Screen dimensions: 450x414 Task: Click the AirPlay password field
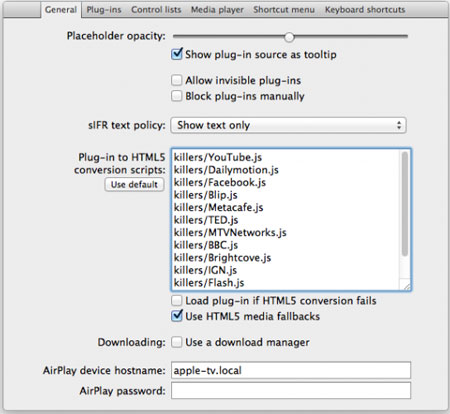[291, 391]
